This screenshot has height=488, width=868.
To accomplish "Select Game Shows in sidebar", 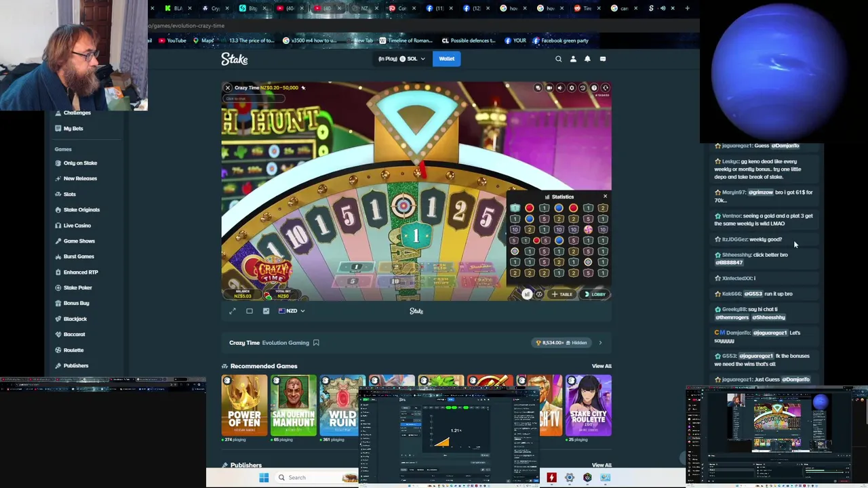I will pos(79,241).
